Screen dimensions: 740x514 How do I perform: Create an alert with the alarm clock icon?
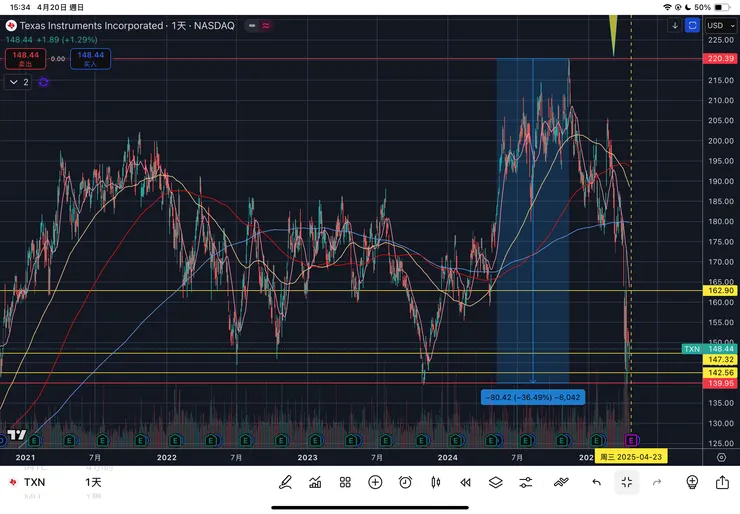pyautogui.click(x=405, y=482)
